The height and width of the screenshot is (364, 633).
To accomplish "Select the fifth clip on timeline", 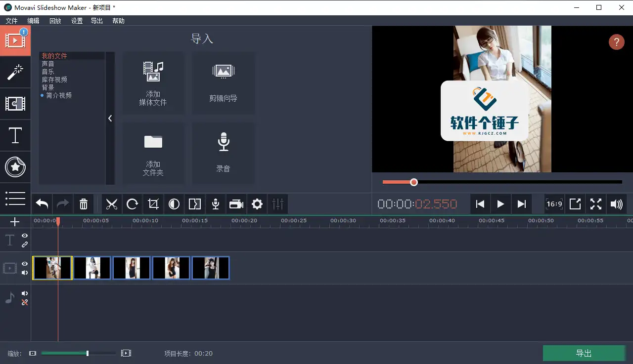I will coord(211,268).
